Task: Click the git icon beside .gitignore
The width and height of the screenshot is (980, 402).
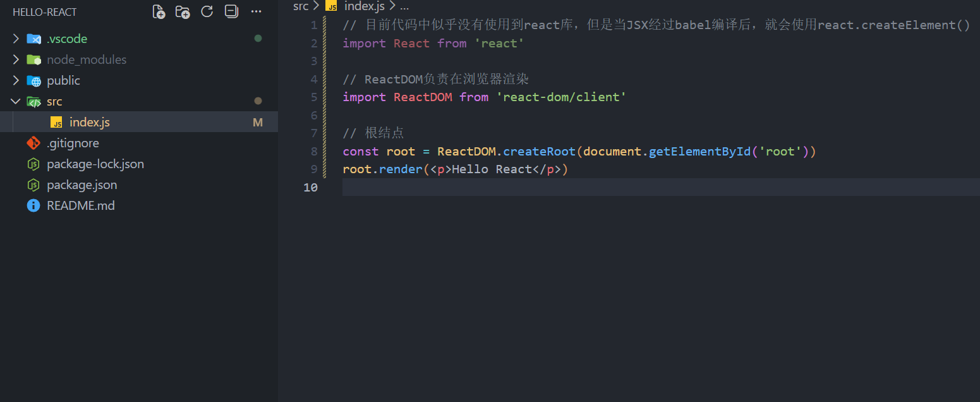Action: pyautogui.click(x=33, y=143)
